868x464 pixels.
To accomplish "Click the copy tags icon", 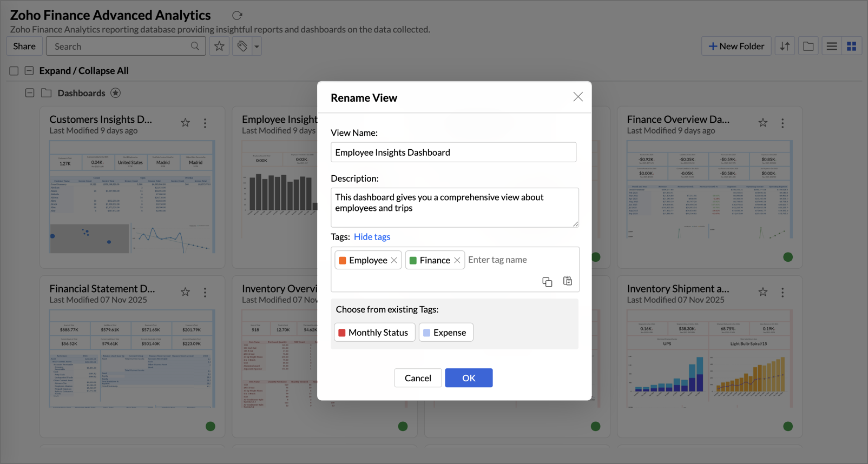I will pos(547,282).
